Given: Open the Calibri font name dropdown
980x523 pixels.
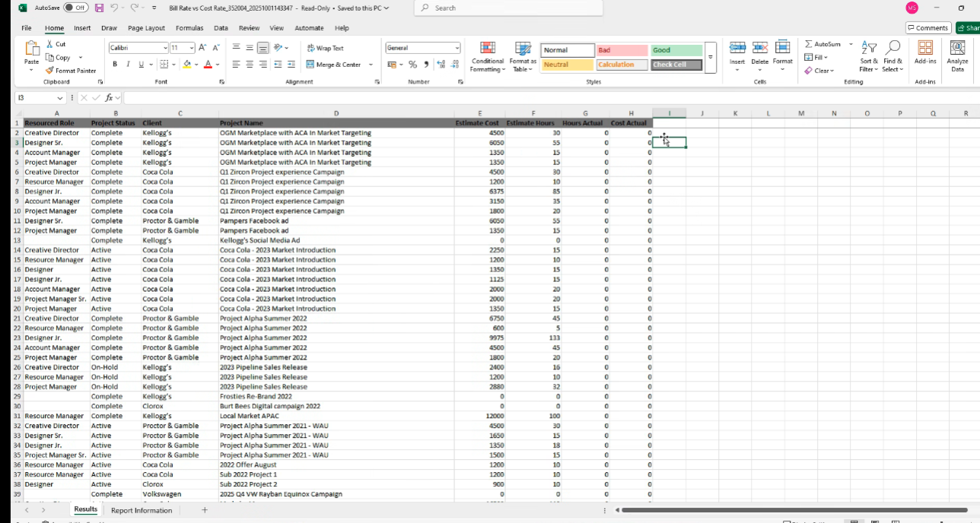Looking at the screenshot, I should coord(165,47).
